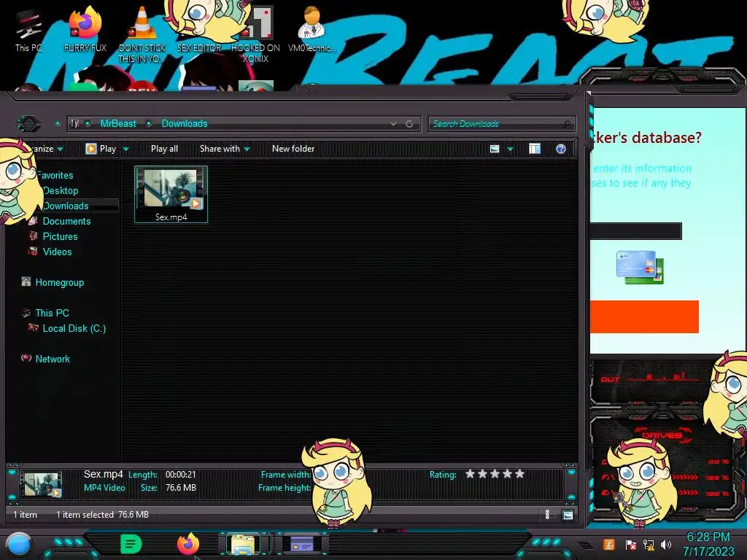The width and height of the screenshot is (747, 560).
Task: Select Homegroup in navigation pane
Action: (60, 282)
